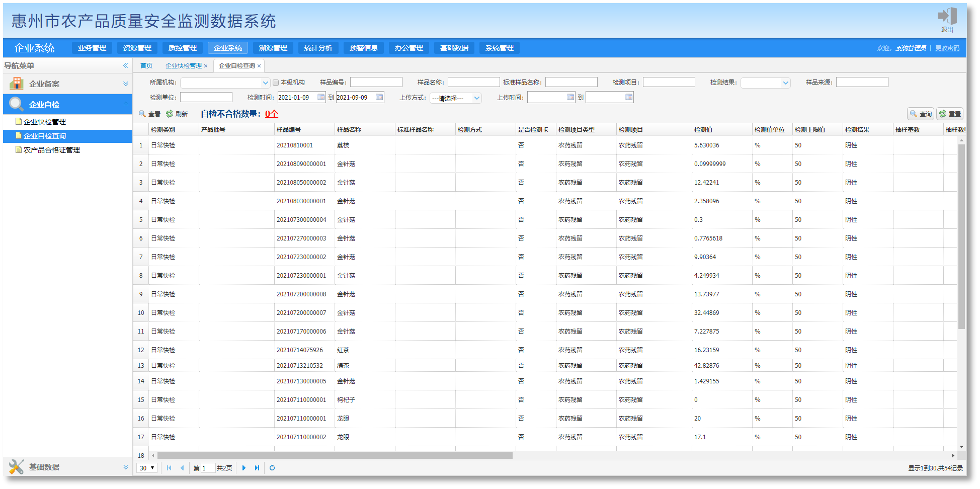Open calendar for detection end date
The image size is (980, 489).
(x=379, y=98)
